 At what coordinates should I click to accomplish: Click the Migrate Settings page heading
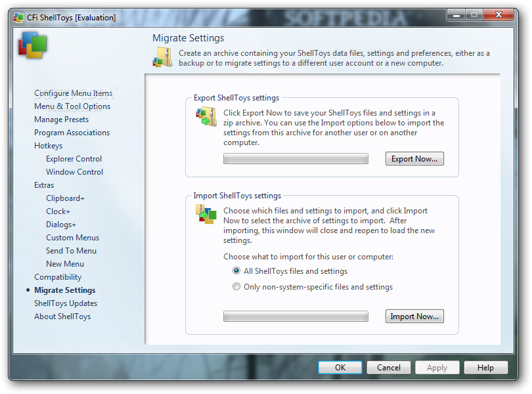(x=188, y=38)
